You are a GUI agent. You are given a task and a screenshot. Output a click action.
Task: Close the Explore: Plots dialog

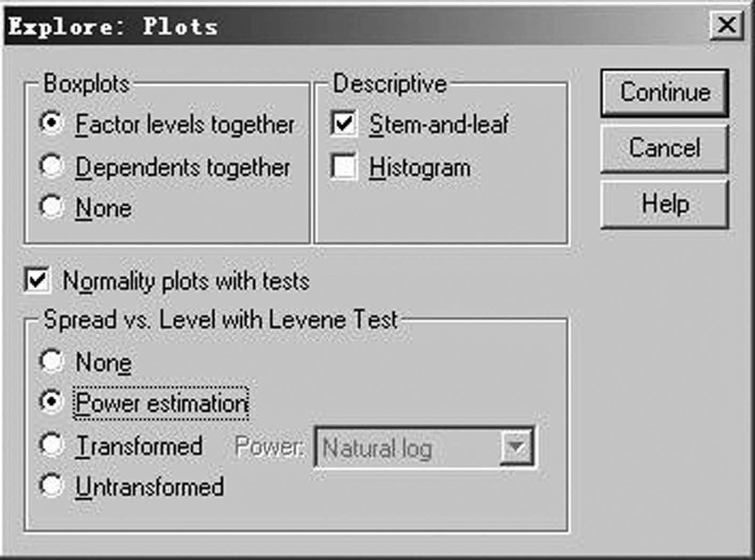[726, 25]
